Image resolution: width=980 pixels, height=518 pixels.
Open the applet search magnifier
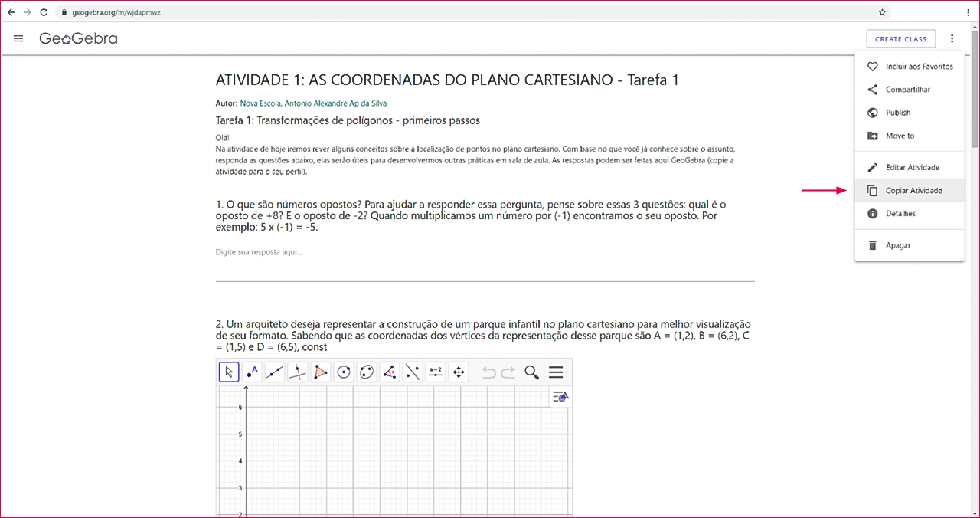[532, 372]
